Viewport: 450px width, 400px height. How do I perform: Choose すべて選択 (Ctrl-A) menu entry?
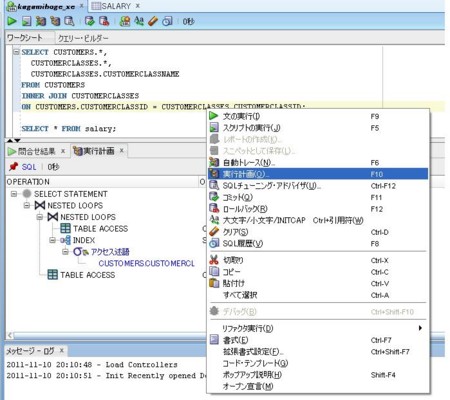point(318,295)
